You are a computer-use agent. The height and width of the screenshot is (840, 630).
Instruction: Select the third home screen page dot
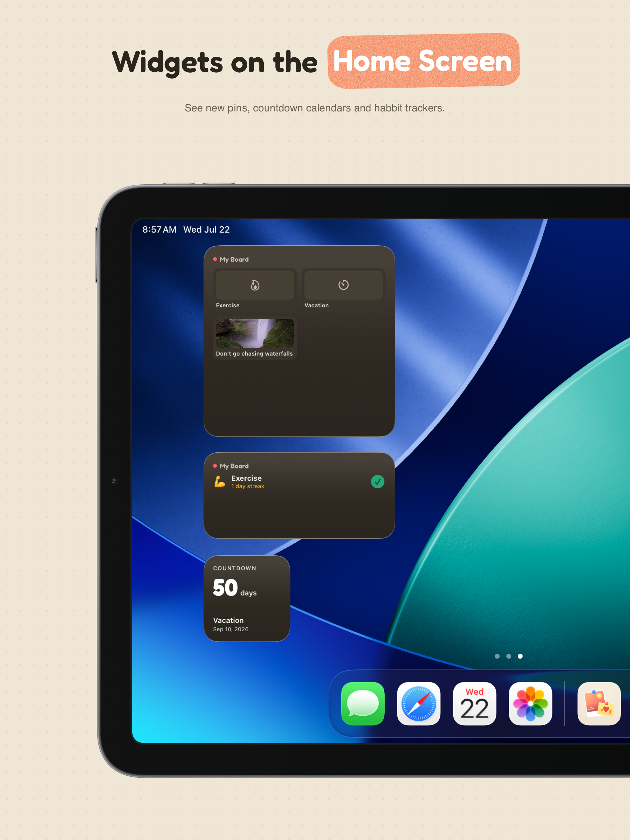coord(520,656)
